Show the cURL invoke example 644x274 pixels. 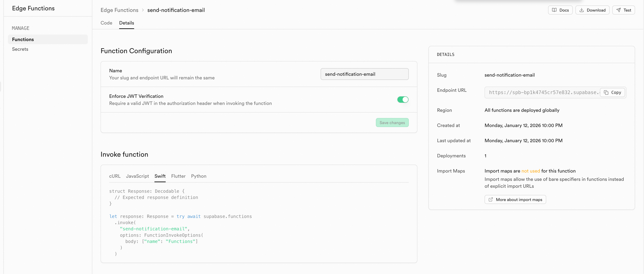tap(115, 176)
